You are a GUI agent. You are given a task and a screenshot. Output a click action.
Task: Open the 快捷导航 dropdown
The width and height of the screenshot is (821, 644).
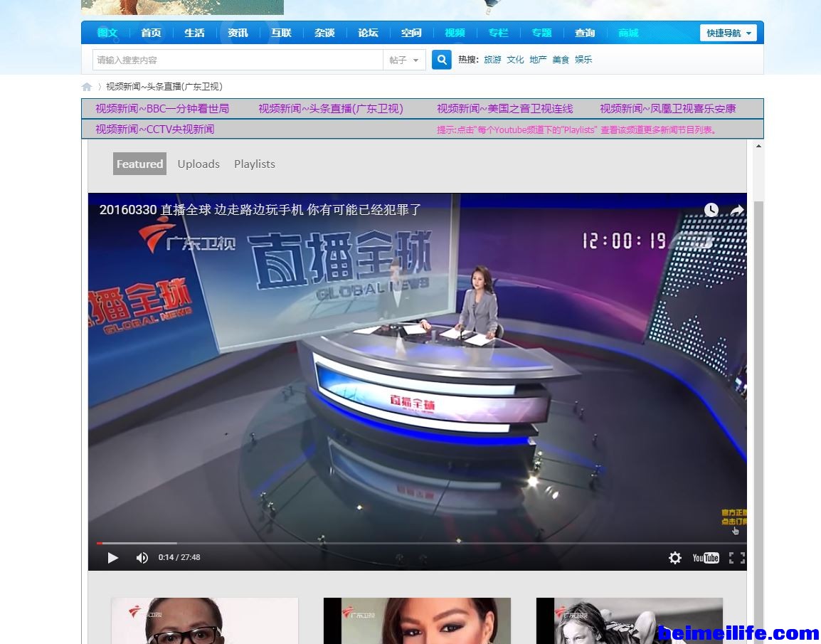pyautogui.click(x=729, y=33)
